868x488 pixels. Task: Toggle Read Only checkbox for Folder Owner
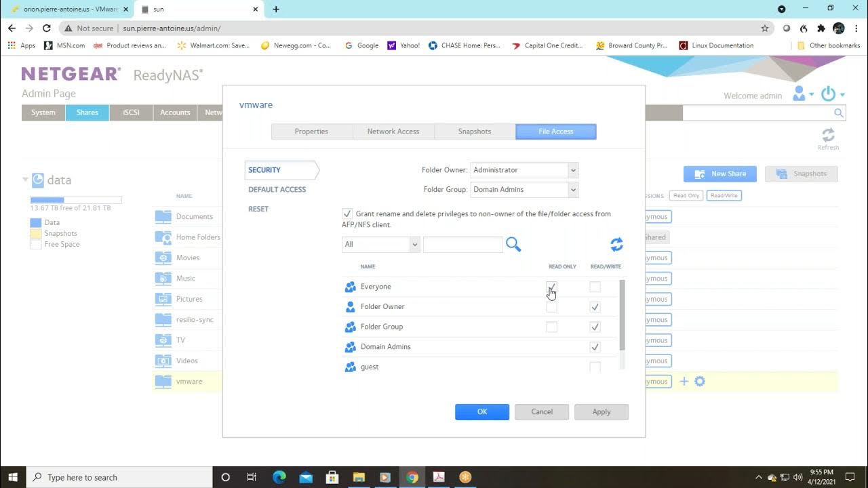coord(552,307)
